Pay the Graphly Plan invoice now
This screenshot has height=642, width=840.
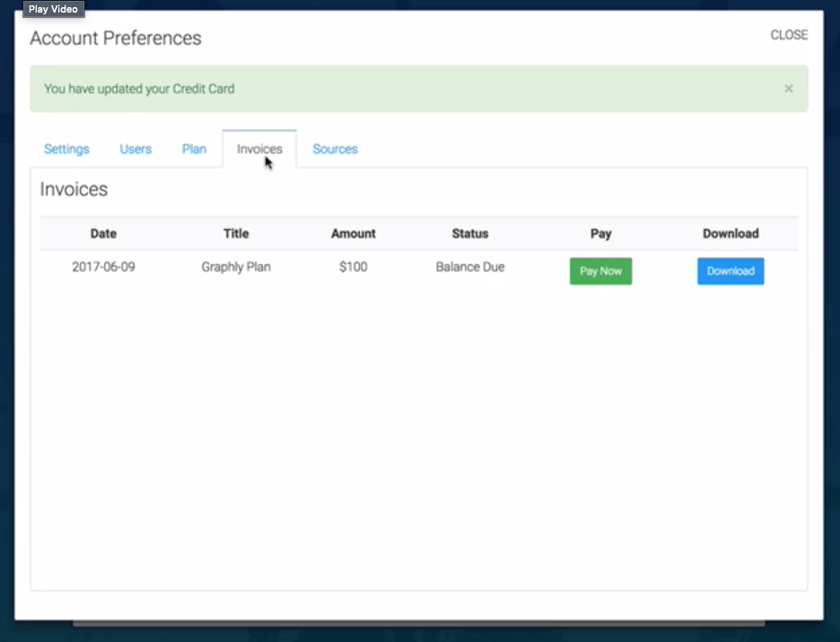pos(600,271)
